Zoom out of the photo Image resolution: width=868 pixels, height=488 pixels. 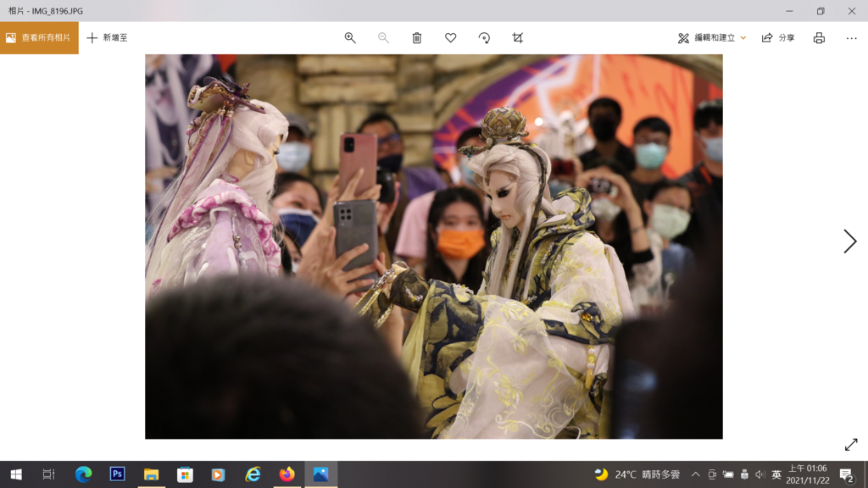[x=383, y=37]
